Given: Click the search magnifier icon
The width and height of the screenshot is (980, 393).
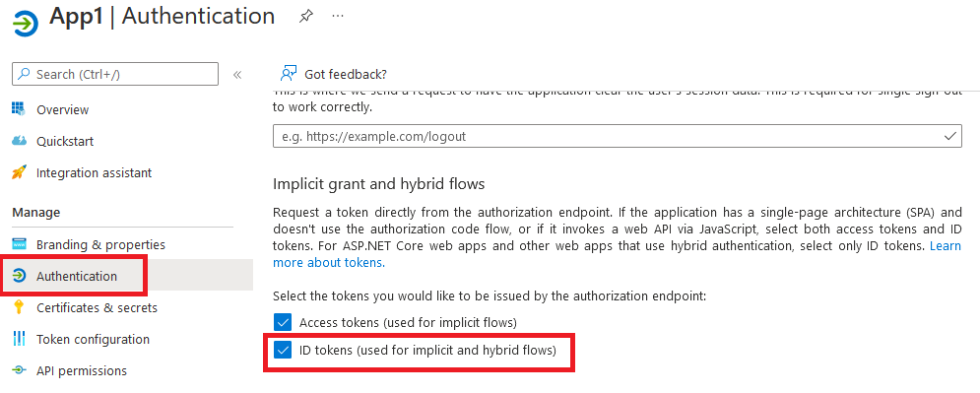Looking at the screenshot, I should (24, 74).
